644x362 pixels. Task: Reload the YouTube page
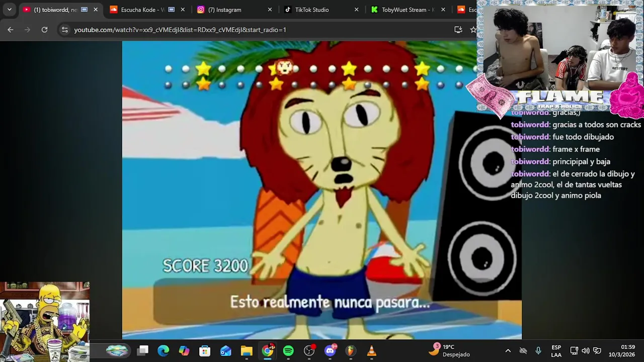pos(44,30)
